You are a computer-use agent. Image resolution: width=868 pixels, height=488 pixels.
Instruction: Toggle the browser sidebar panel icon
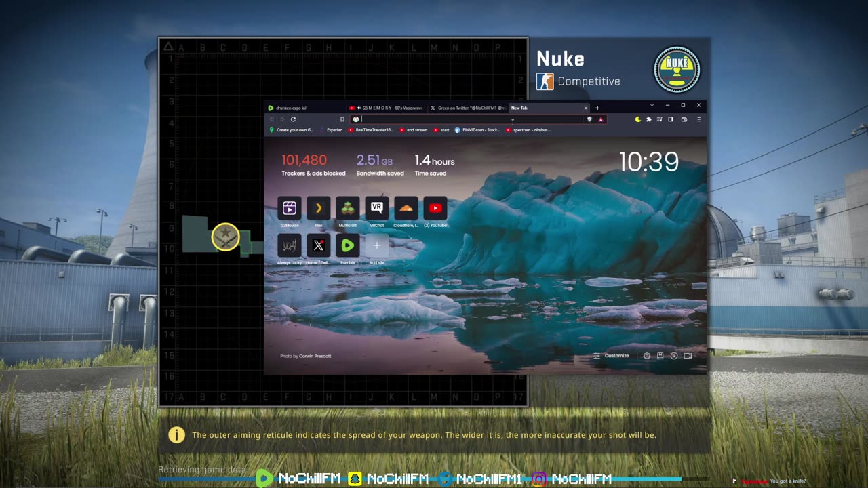[x=671, y=119]
